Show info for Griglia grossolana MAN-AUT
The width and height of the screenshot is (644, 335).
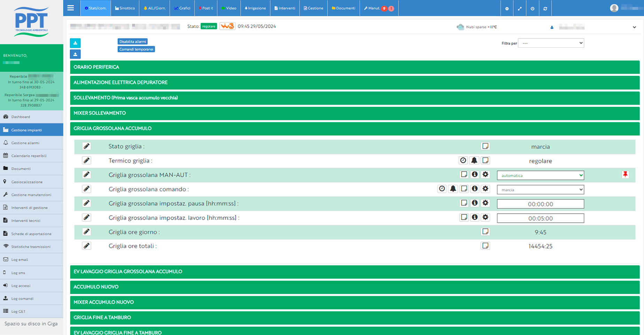(x=475, y=175)
